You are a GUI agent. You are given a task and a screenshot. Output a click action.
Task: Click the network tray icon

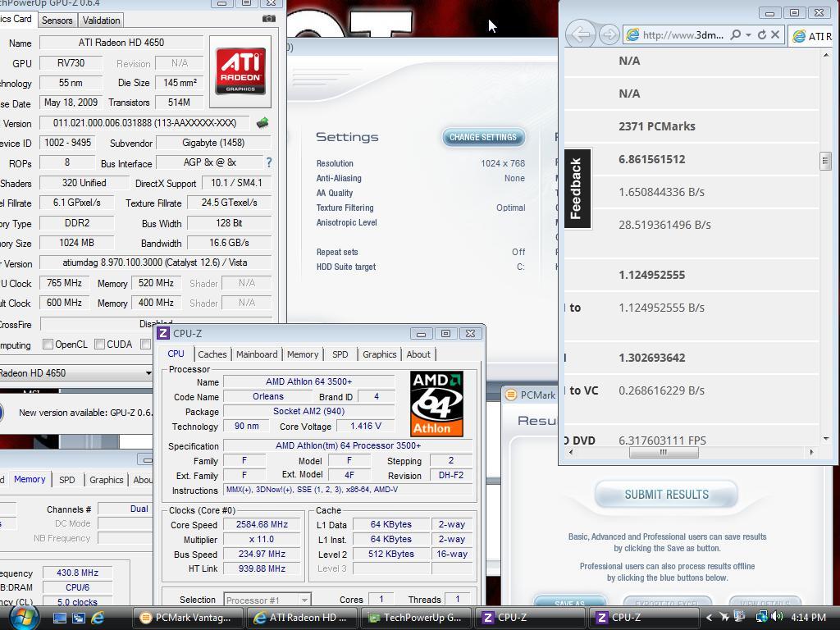(760, 617)
